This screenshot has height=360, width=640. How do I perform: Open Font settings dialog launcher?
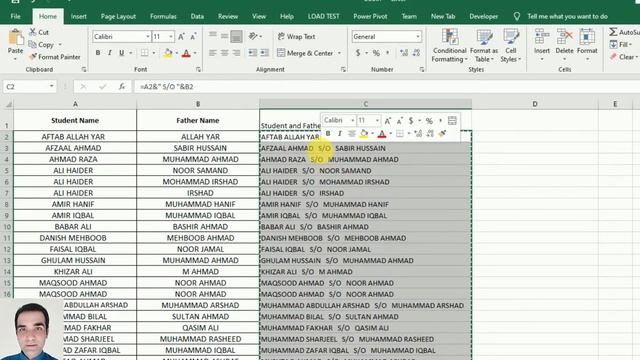pos(198,69)
